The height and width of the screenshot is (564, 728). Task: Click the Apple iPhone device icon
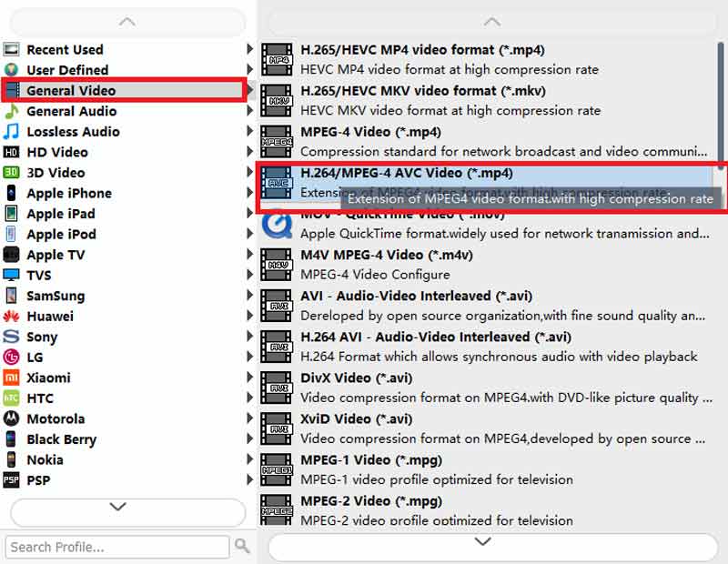tap(11, 193)
